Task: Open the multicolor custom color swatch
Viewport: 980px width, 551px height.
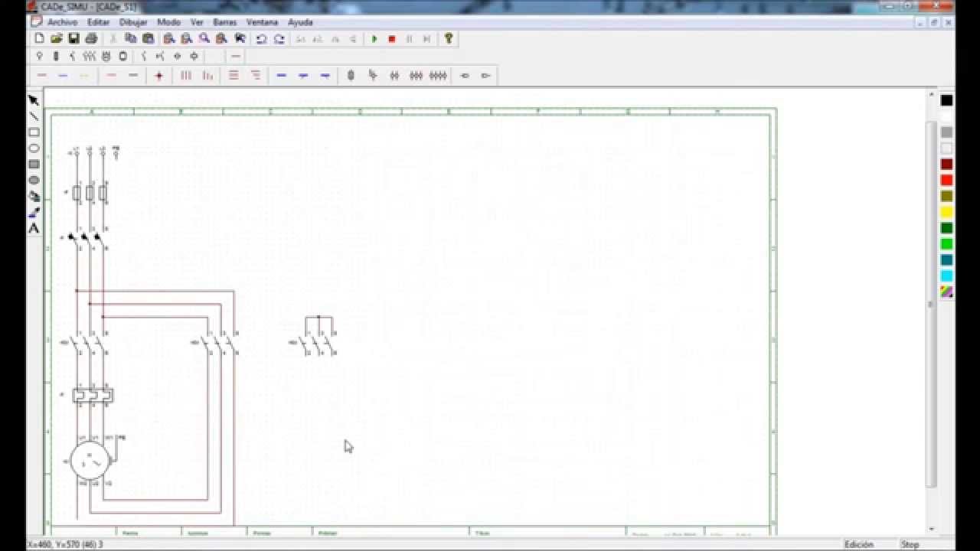Action: tap(947, 292)
